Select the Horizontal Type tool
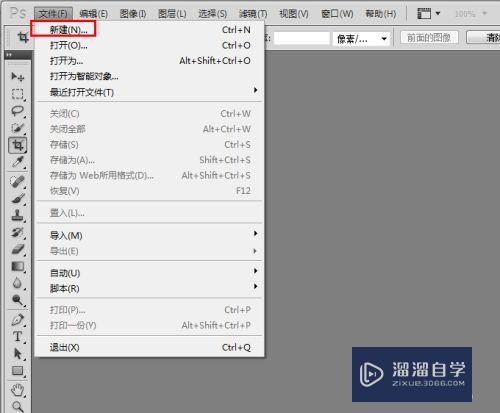 coord(17,337)
